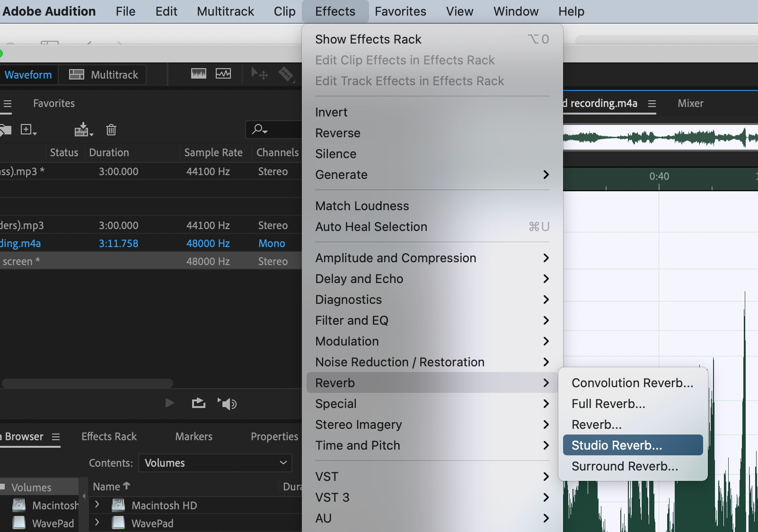
Task: Show the spectral pitch display
Action: click(x=223, y=74)
